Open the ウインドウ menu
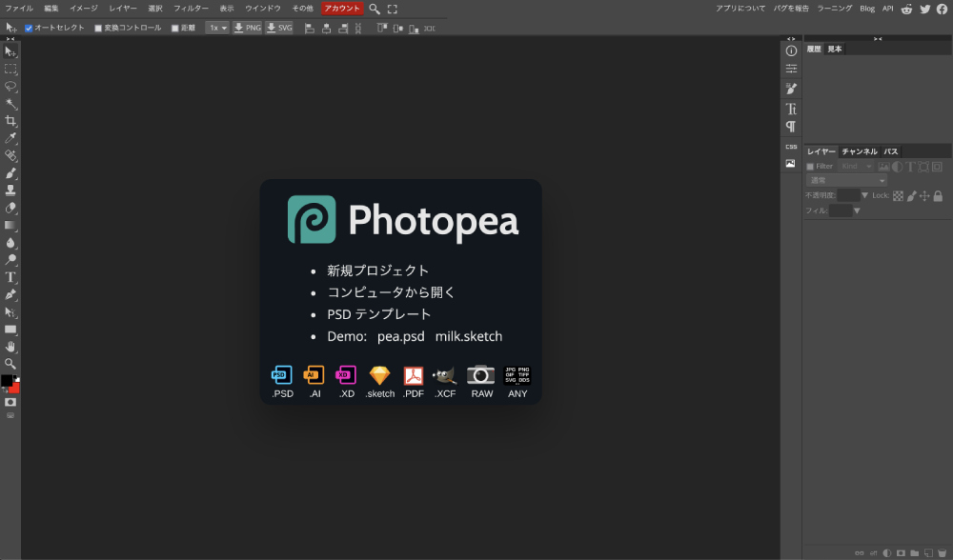The height and width of the screenshot is (560, 953). 263,9
